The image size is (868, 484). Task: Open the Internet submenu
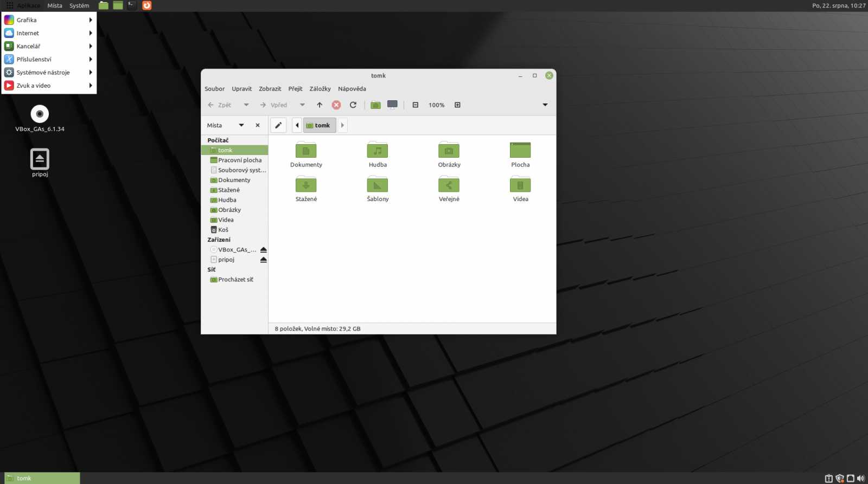pos(49,33)
